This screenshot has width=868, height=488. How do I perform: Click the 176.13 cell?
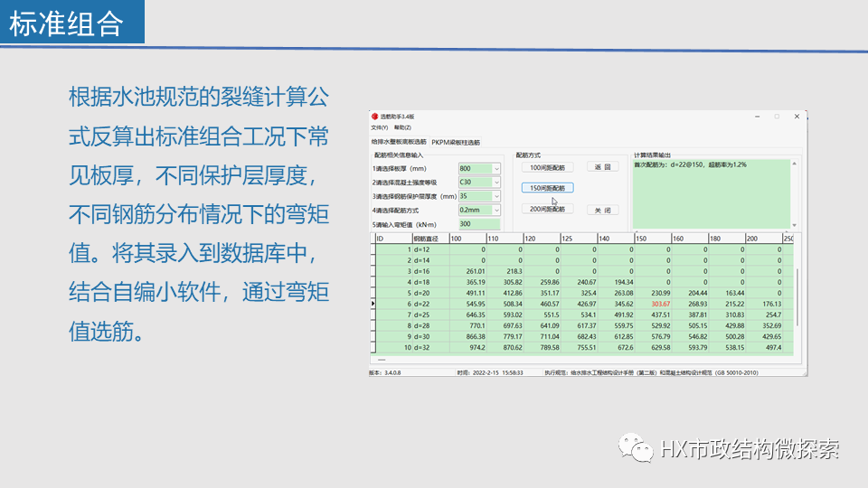pyautogui.click(x=765, y=304)
